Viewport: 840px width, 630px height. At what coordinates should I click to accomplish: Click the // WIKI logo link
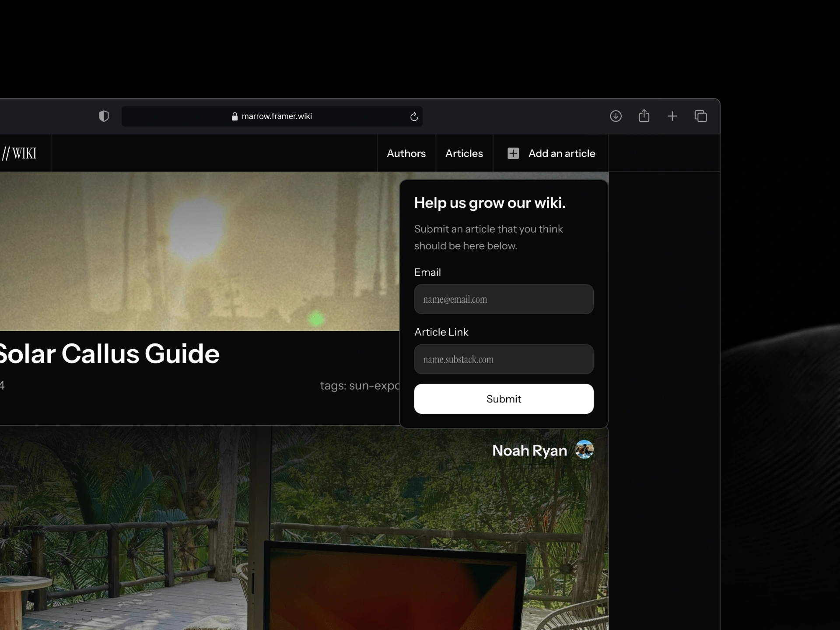(19, 153)
